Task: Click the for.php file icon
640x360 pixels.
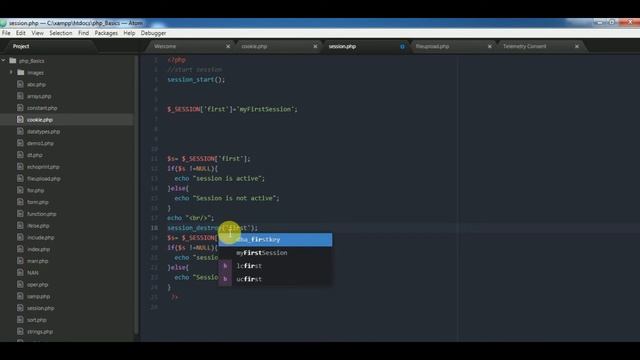Action: click(20, 190)
